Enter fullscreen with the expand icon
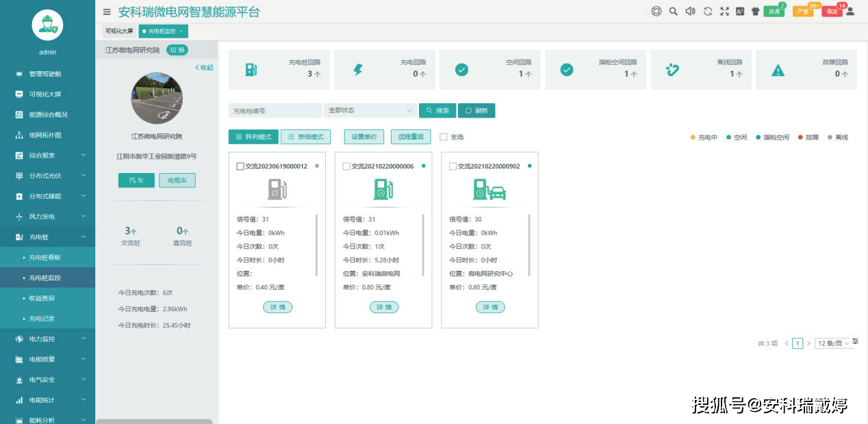Image resolution: width=868 pixels, height=424 pixels. (724, 11)
